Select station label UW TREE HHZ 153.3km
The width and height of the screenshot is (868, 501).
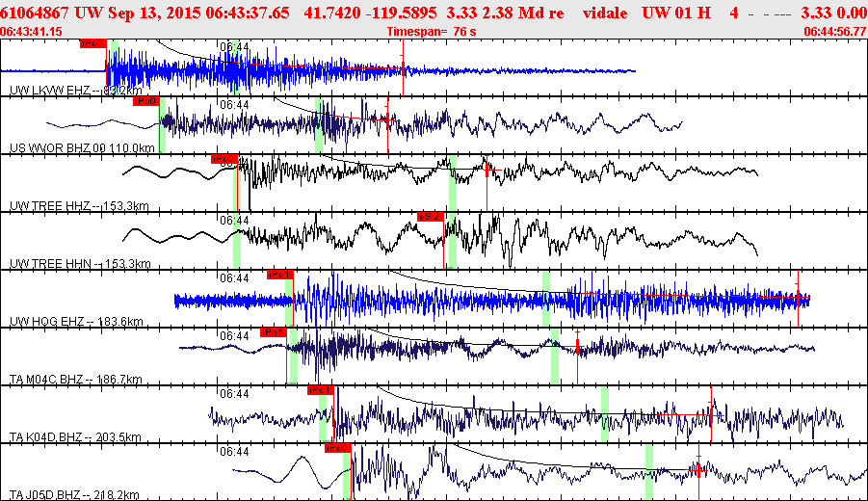click(x=79, y=206)
